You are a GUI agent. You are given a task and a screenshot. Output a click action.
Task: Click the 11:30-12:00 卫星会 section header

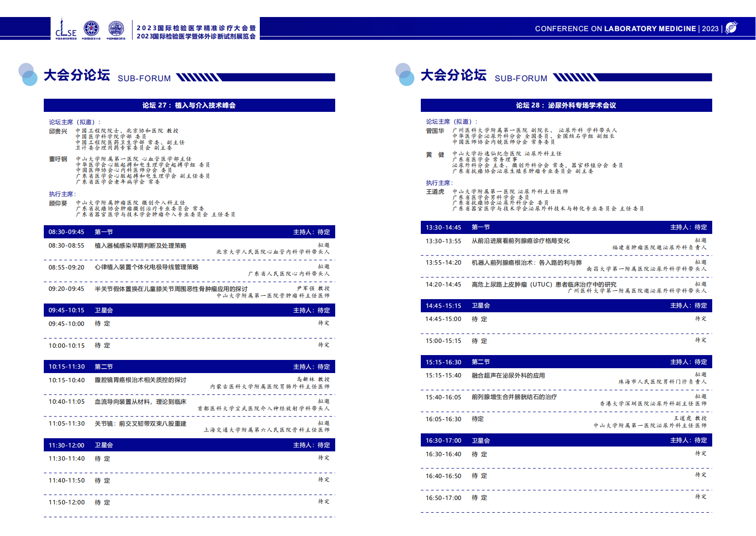[189, 445]
